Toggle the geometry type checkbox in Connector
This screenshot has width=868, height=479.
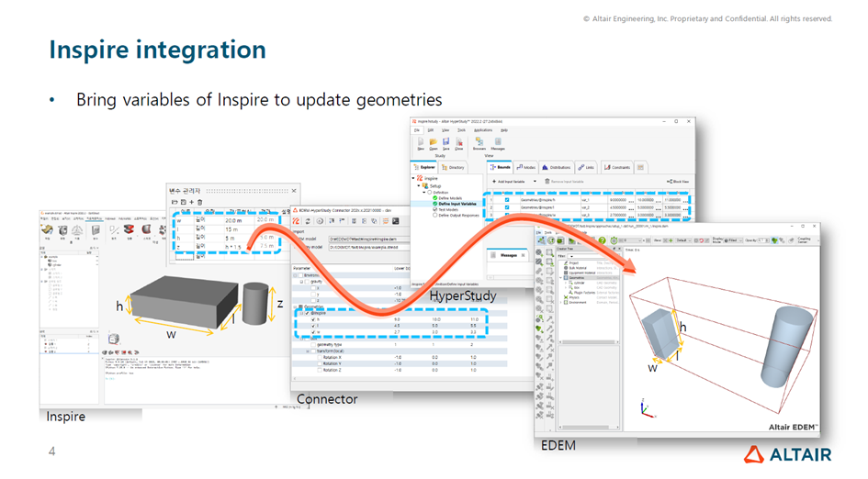[313, 345]
